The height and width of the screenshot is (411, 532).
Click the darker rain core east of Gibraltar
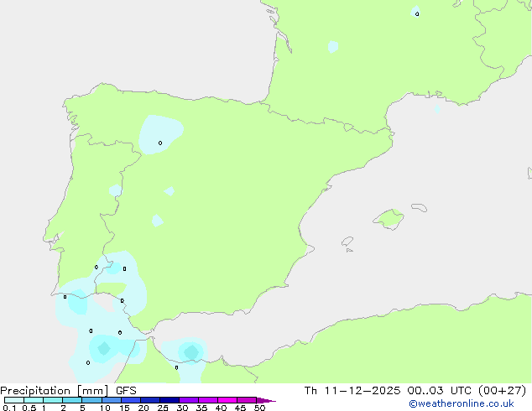click(191, 351)
